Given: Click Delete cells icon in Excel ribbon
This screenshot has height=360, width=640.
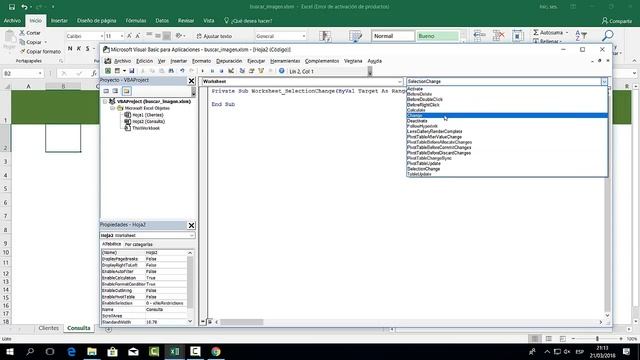Looking at the screenshot, I should [498, 36].
